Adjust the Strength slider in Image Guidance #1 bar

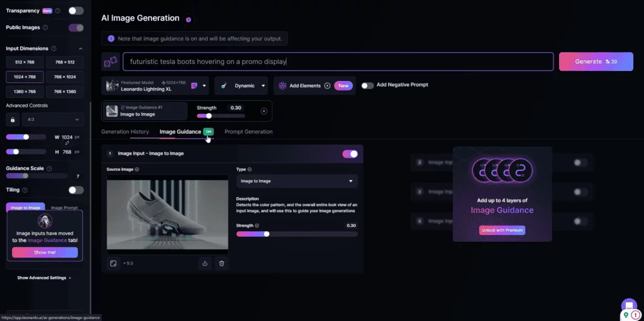tap(221, 116)
